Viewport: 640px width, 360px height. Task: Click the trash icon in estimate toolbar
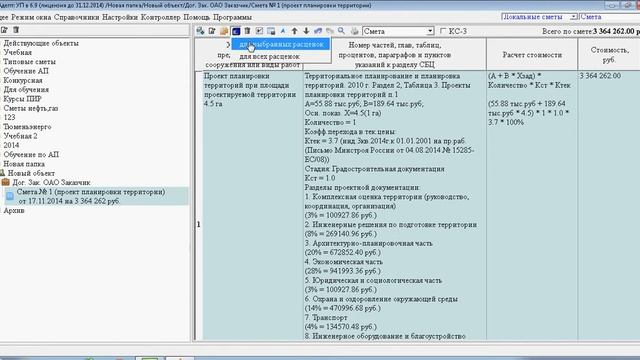[247, 31]
